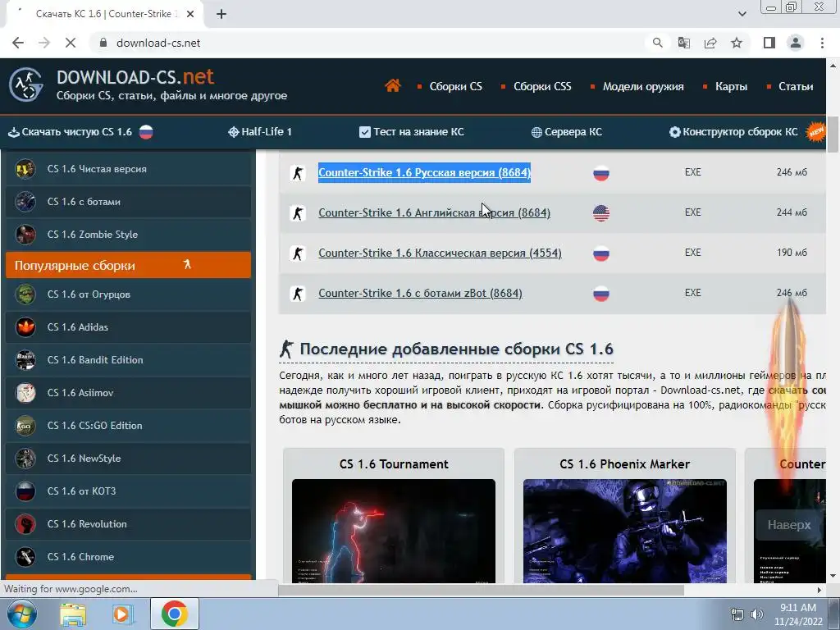
Task: Click soldier icon beside Русская версия row
Action: click(x=298, y=172)
